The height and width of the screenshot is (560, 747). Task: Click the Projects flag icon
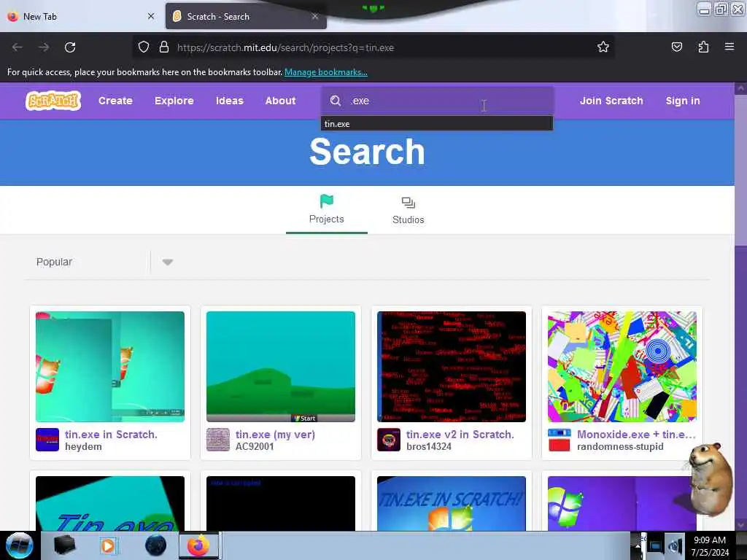327,201
